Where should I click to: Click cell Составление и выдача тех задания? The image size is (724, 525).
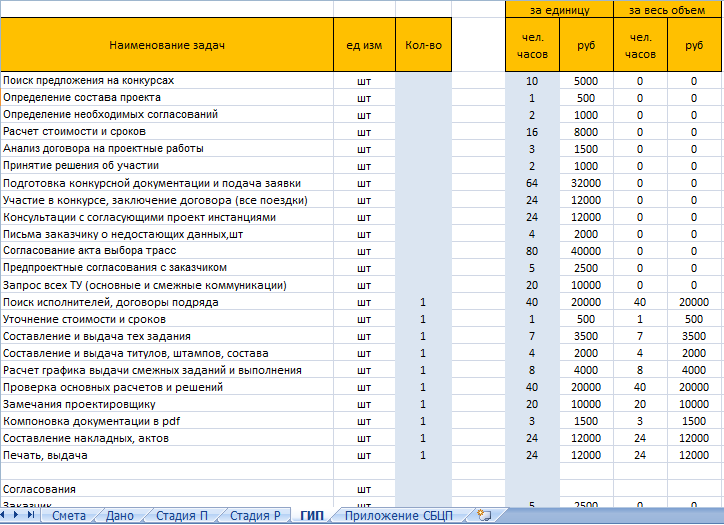[x=167, y=336]
